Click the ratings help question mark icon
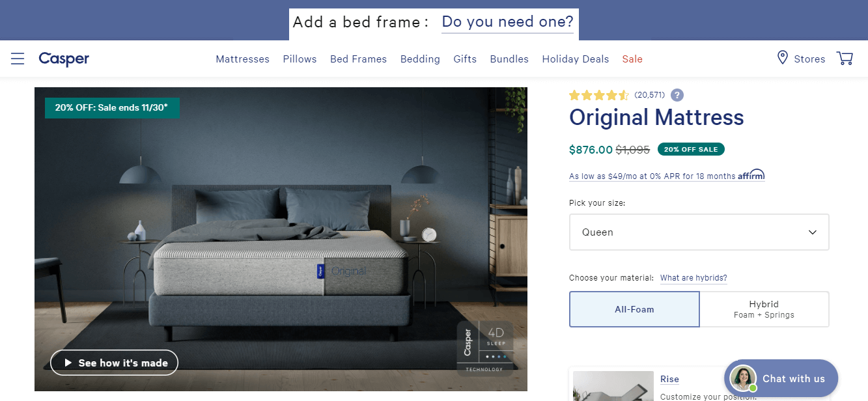Screen dimensions: 868x401 click(677, 95)
